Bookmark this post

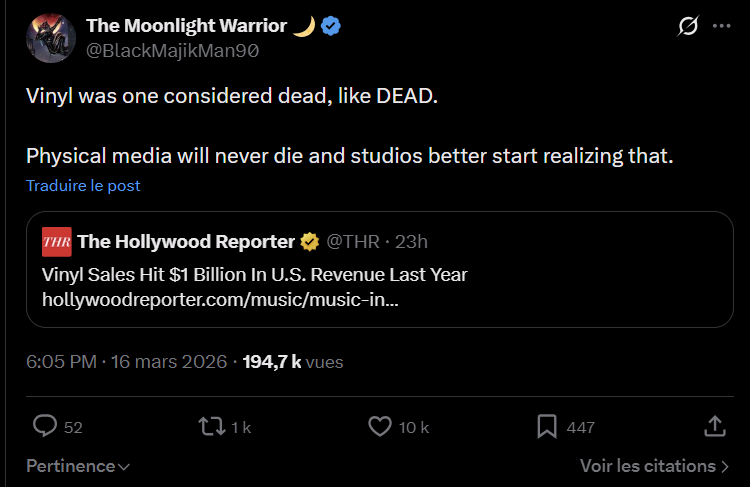547,427
